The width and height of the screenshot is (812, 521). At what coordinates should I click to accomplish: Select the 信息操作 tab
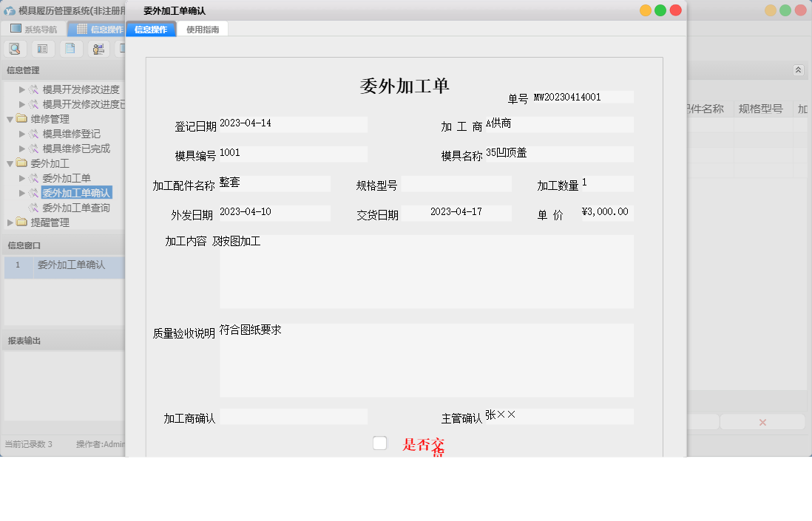[151, 30]
